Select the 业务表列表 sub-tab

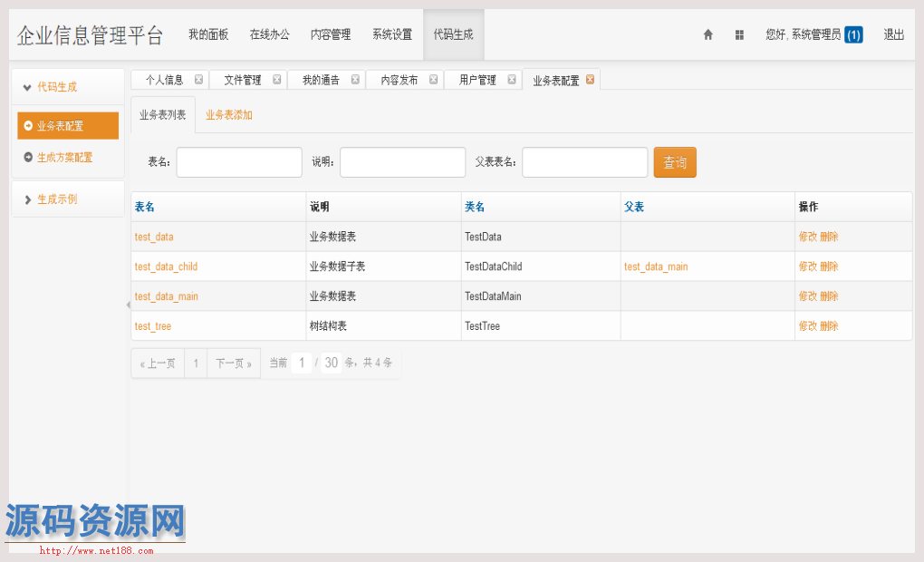[163, 115]
